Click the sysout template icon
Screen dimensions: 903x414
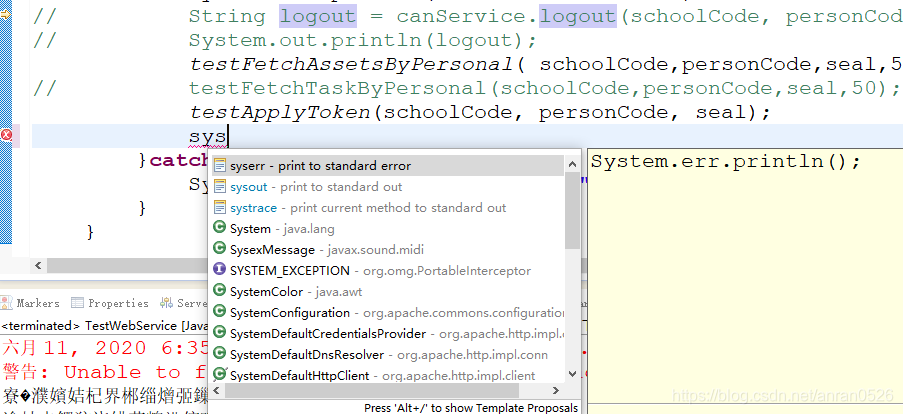(x=219, y=187)
